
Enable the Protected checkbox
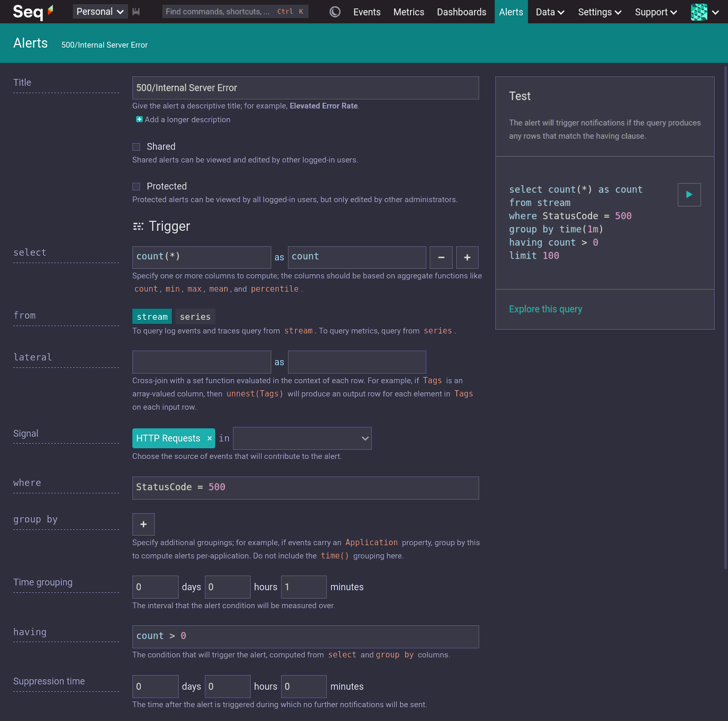pyautogui.click(x=136, y=186)
